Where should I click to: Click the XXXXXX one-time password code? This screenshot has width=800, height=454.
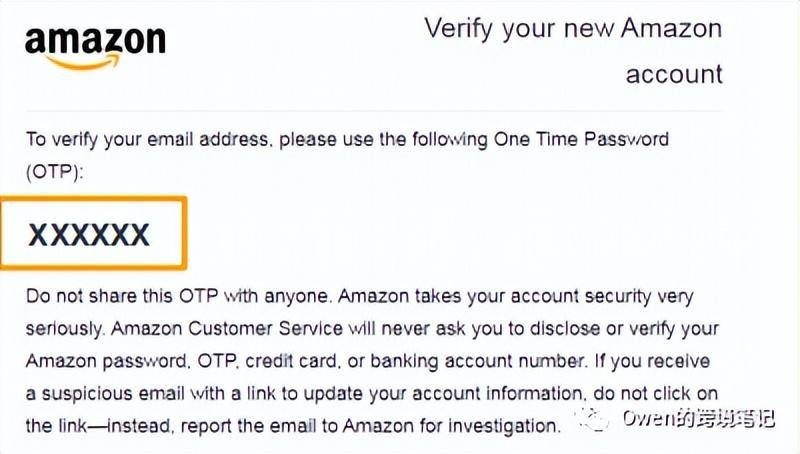[x=90, y=234]
